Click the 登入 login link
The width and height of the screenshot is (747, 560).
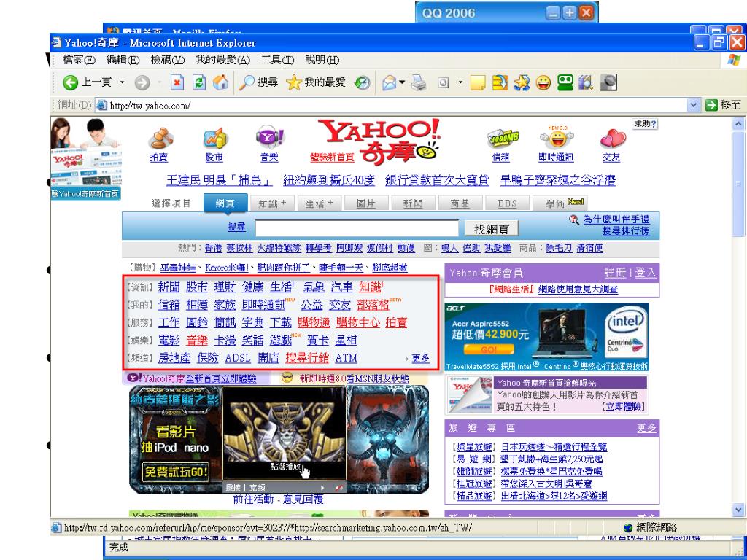tap(646, 273)
